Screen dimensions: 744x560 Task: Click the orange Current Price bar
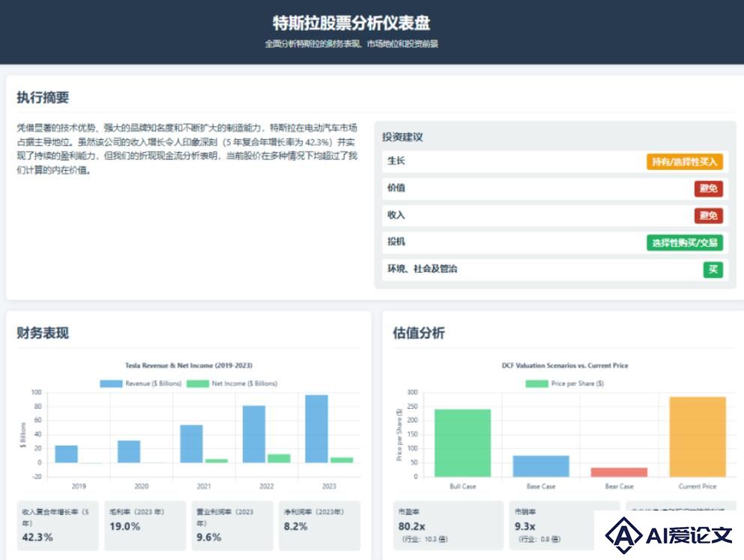click(x=698, y=436)
